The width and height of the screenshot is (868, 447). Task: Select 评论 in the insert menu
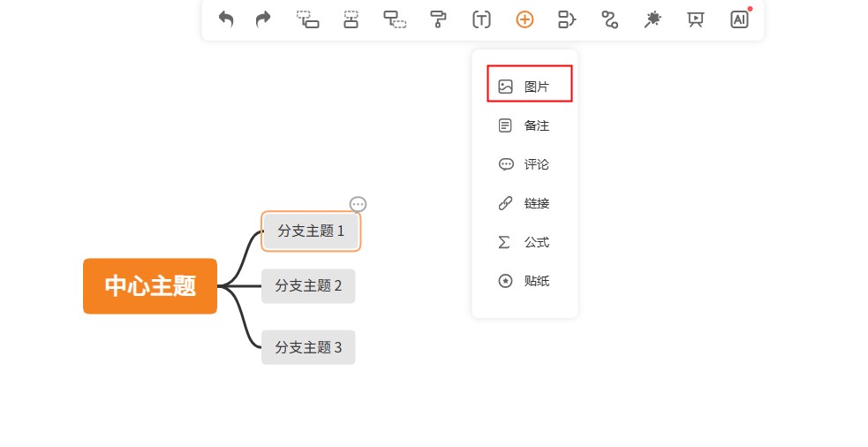pos(530,164)
